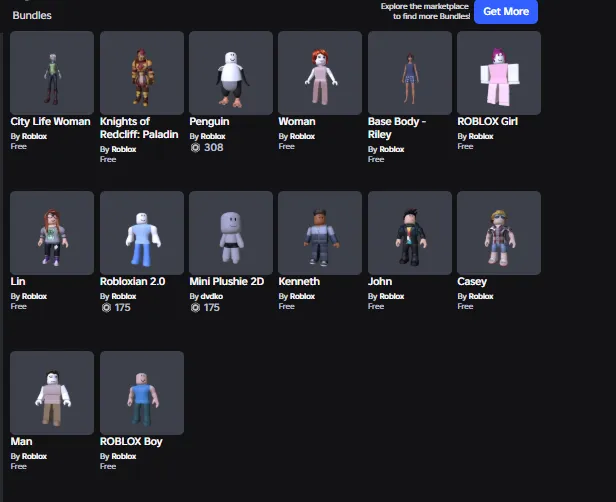Open the Mini Plushie 2D thumbnail
Image resolution: width=616 pixels, height=502 pixels.
231,233
